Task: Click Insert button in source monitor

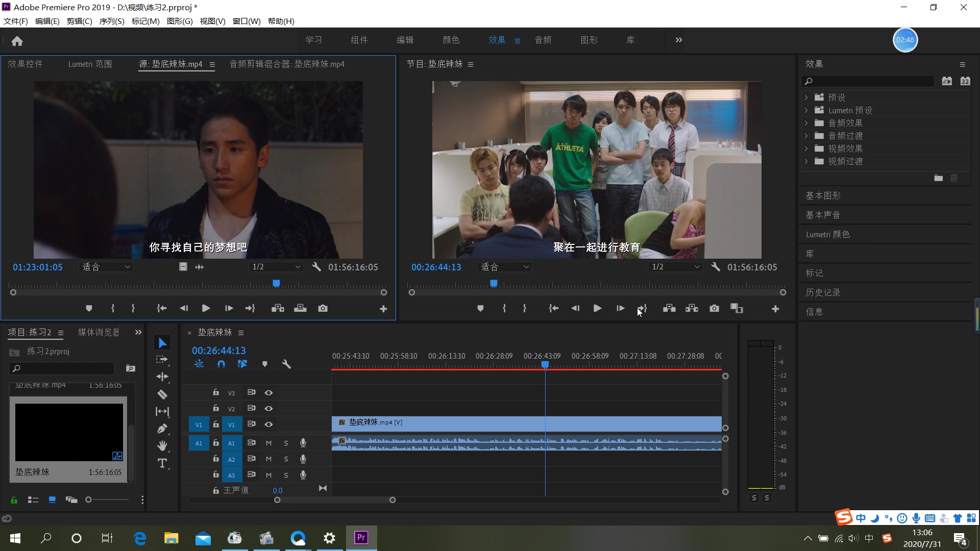Action: click(x=278, y=309)
